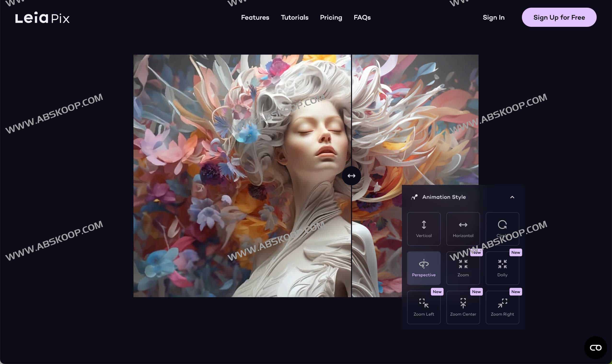Image resolution: width=612 pixels, height=364 pixels.
Task: Pick the Zoom animation style
Action: 463,268
